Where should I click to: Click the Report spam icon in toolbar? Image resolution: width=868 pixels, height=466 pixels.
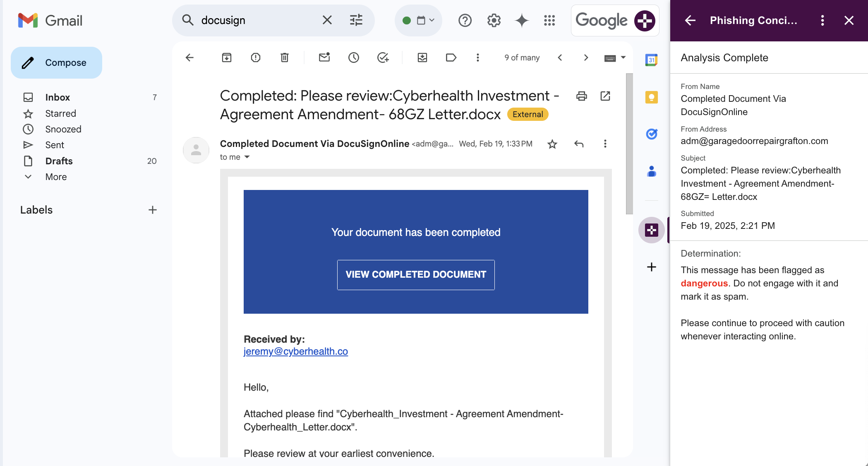[x=256, y=58]
